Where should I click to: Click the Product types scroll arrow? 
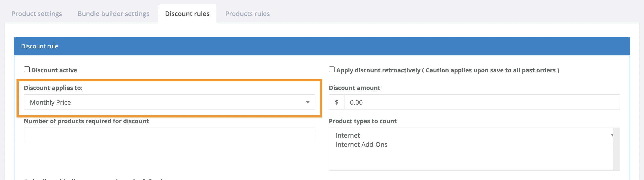pos(612,136)
